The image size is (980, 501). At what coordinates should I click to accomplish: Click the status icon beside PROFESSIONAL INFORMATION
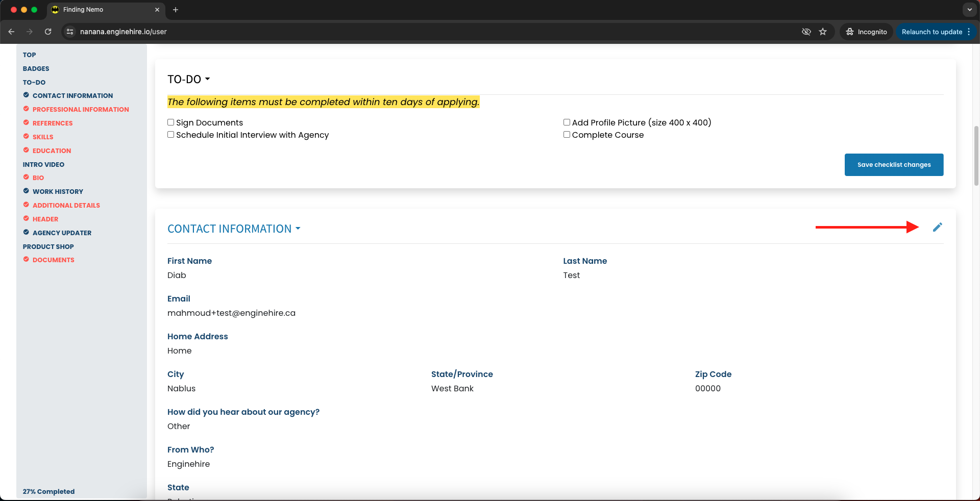(26, 109)
